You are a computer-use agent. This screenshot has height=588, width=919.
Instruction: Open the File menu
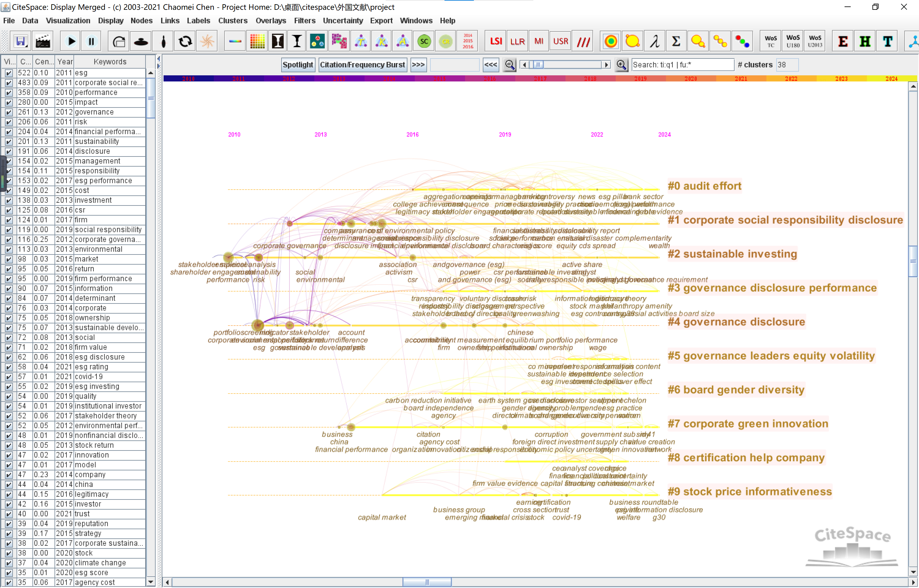pos(9,21)
